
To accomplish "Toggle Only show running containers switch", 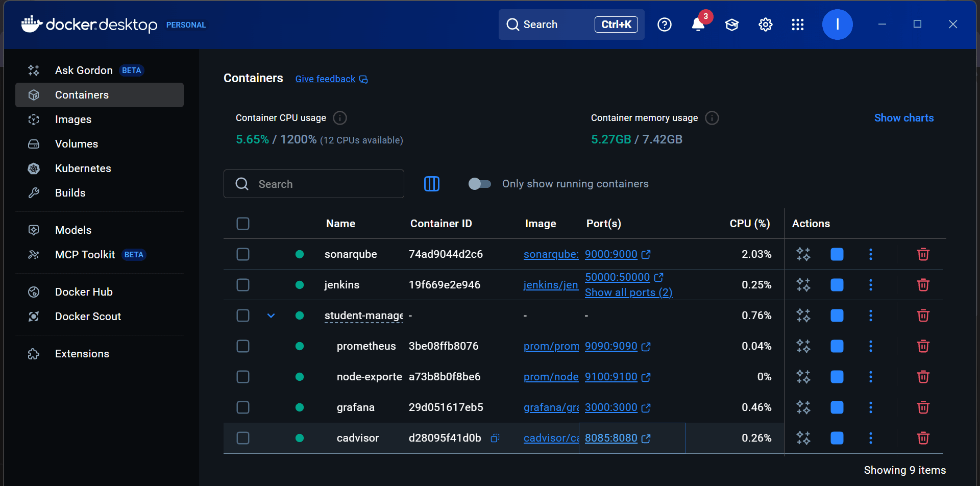I will 480,184.
